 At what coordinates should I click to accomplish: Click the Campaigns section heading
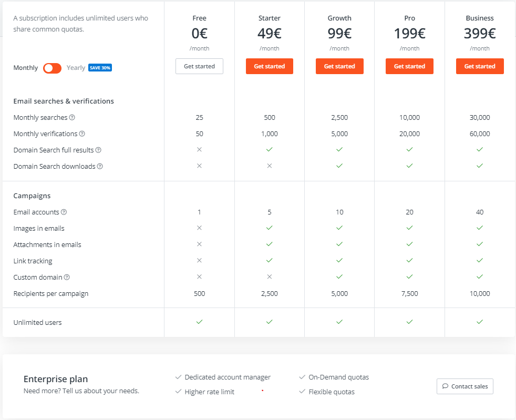pos(32,196)
